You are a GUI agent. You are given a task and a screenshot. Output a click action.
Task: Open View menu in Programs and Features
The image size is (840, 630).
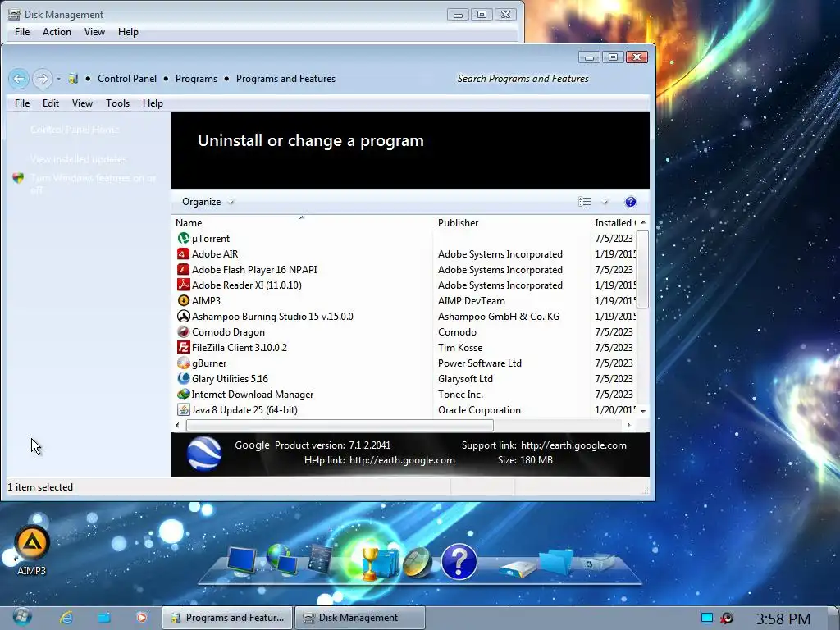pyautogui.click(x=83, y=103)
